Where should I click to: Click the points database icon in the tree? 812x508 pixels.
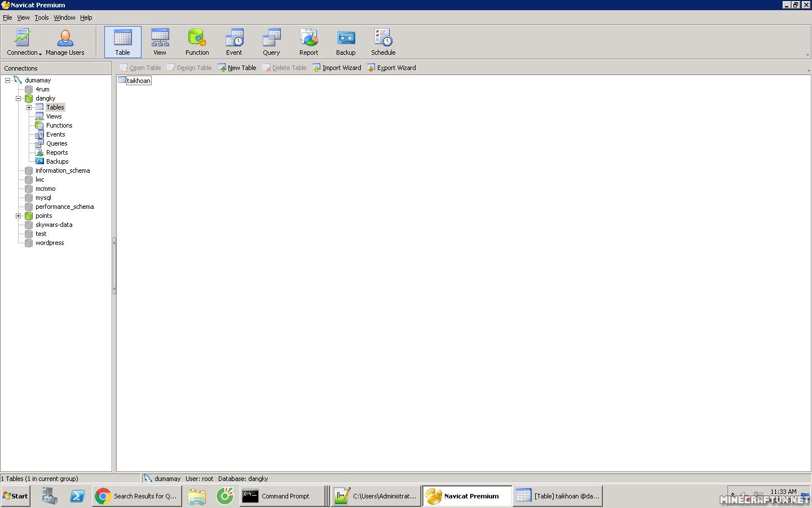tap(29, 216)
